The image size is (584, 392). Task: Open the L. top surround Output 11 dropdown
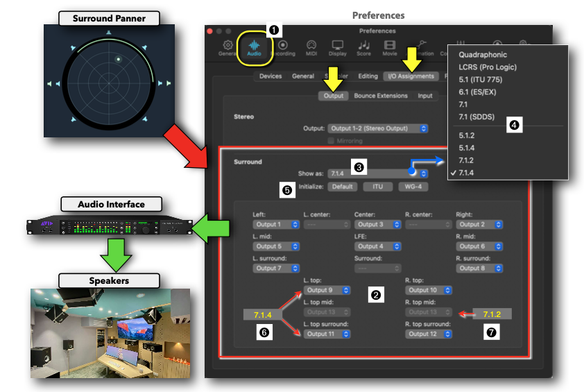(x=327, y=334)
